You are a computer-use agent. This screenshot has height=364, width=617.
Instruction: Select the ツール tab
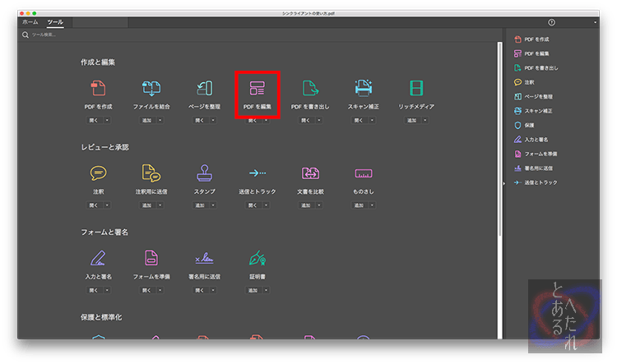tap(54, 22)
